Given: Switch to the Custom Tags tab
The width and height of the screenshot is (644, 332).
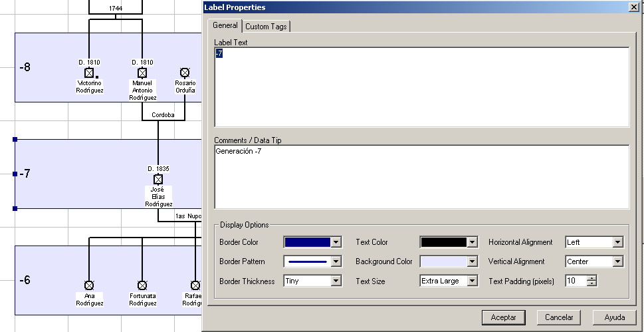Looking at the screenshot, I should tap(267, 27).
